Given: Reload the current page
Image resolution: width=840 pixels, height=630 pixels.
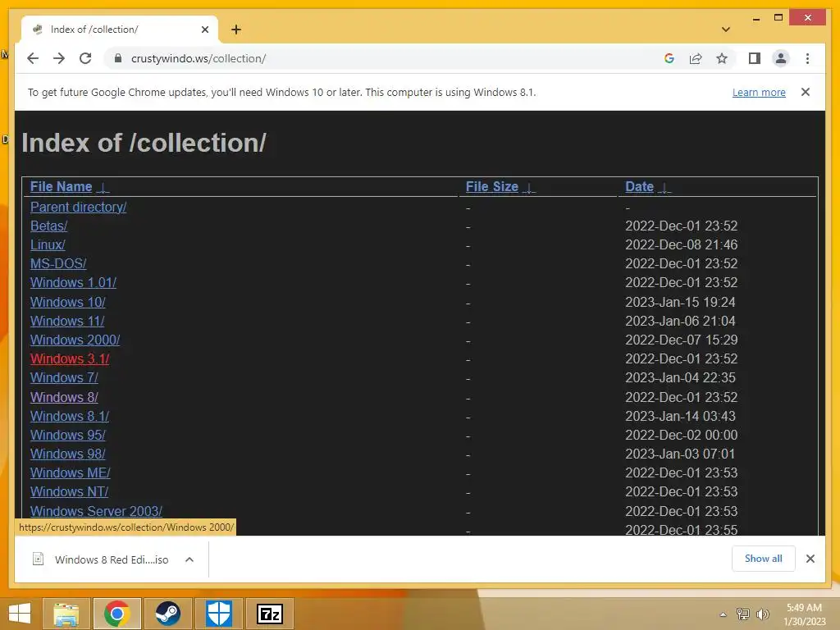Looking at the screenshot, I should click(x=85, y=58).
